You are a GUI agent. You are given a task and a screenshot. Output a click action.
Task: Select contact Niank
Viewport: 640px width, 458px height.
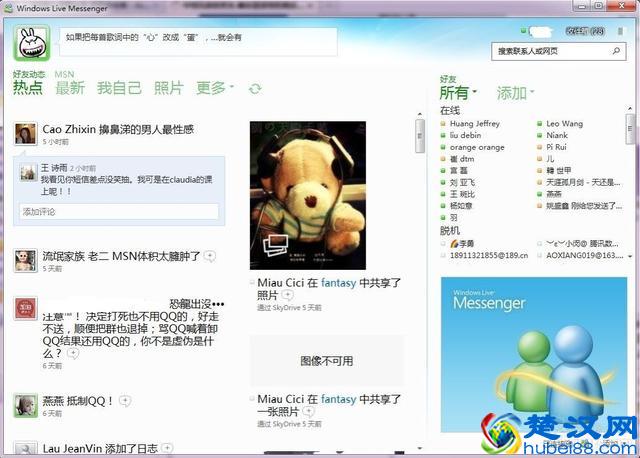pyautogui.click(x=557, y=136)
